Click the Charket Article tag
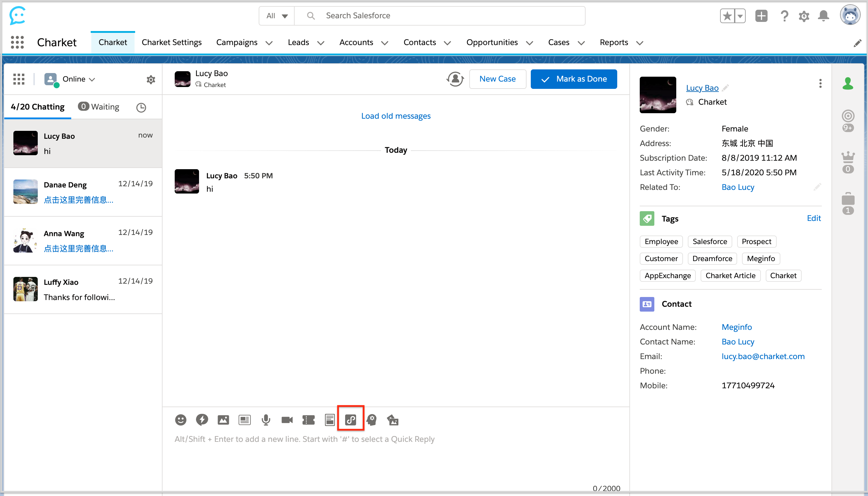Viewport: 868px width, 496px height. [730, 276]
